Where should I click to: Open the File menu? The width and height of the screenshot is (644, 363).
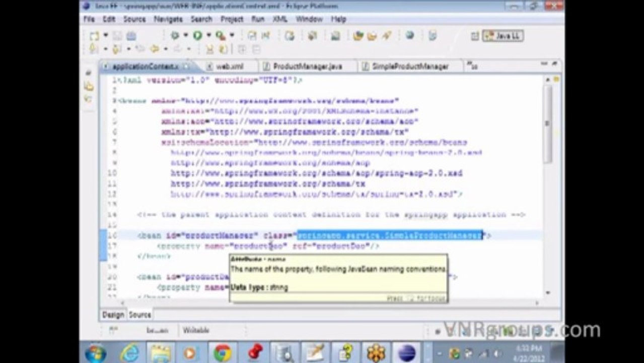[x=89, y=19]
